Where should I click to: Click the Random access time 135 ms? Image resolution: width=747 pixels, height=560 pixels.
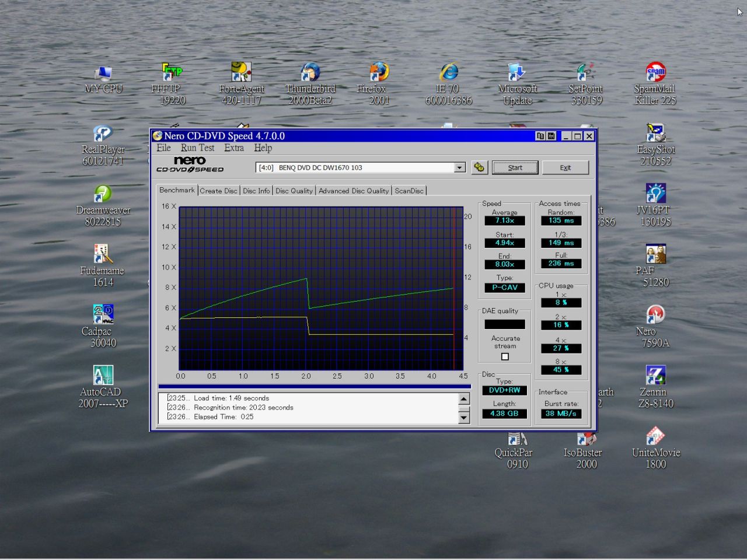pos(561,220)
